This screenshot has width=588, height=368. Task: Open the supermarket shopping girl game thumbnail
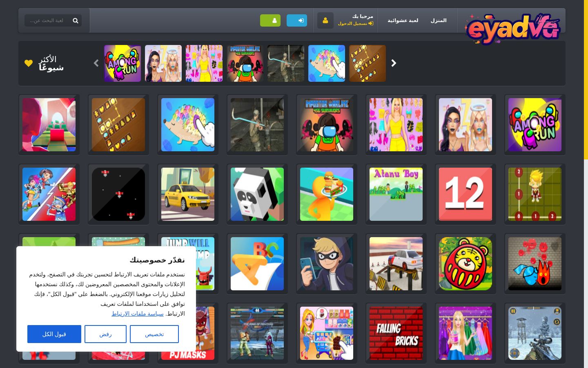(327, 333)
